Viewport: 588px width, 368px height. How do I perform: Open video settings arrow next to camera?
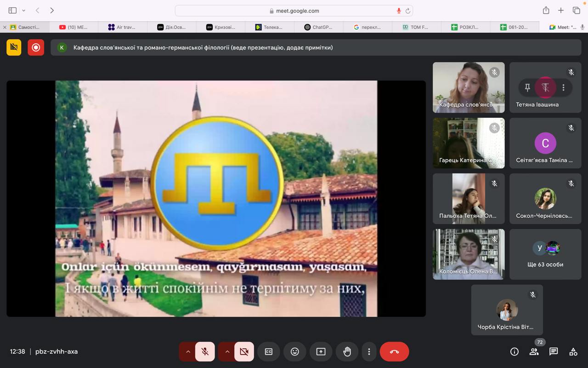[227, 351]
